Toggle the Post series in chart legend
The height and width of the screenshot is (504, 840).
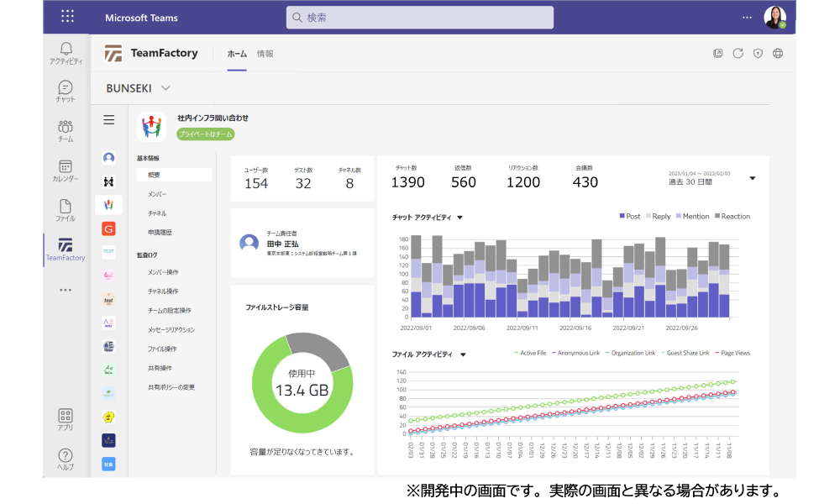pyautogui.click(x=630, y=217)
